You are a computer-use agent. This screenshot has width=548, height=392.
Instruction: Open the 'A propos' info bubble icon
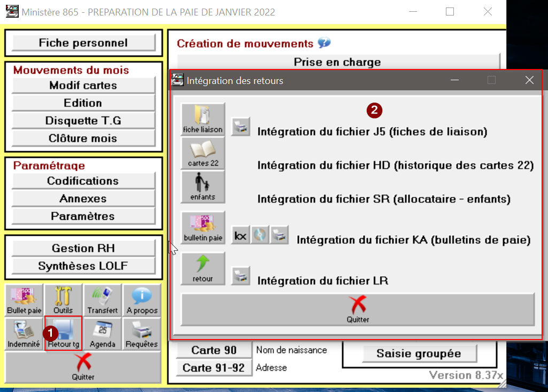coord(142,300)
